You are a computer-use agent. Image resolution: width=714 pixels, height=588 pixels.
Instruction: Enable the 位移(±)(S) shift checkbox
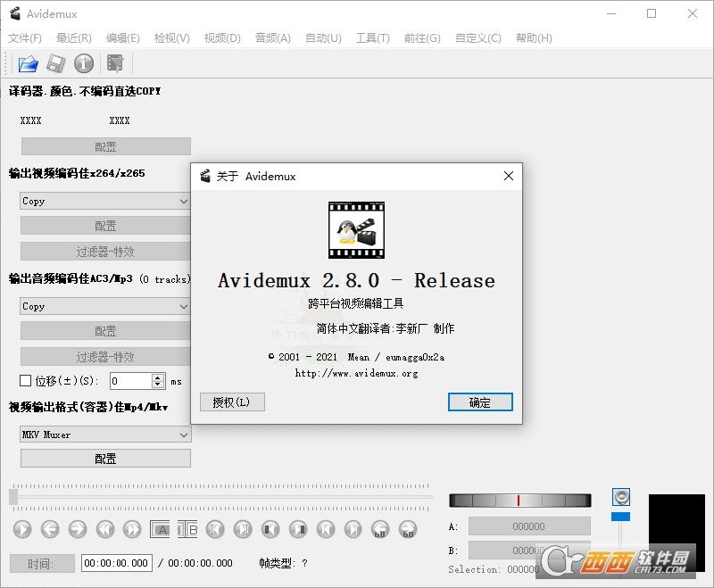(x=26, y=380)
